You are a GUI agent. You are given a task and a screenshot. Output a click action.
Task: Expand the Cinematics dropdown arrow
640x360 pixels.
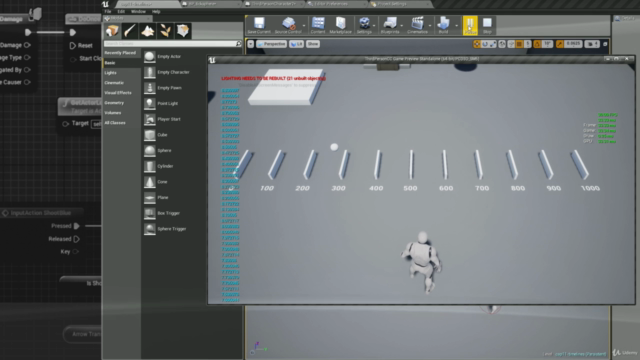[x=430, y=25]
